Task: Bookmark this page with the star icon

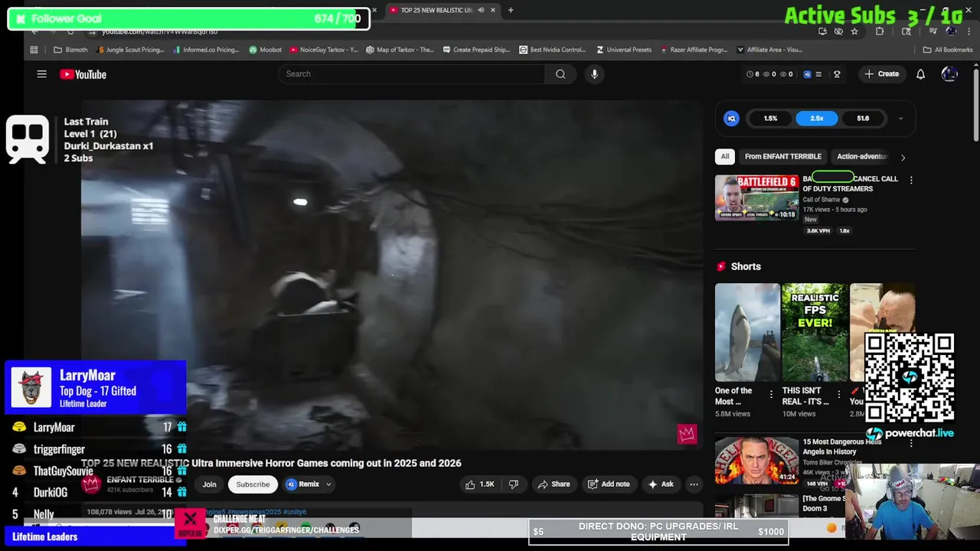Action: pos(854,31)
